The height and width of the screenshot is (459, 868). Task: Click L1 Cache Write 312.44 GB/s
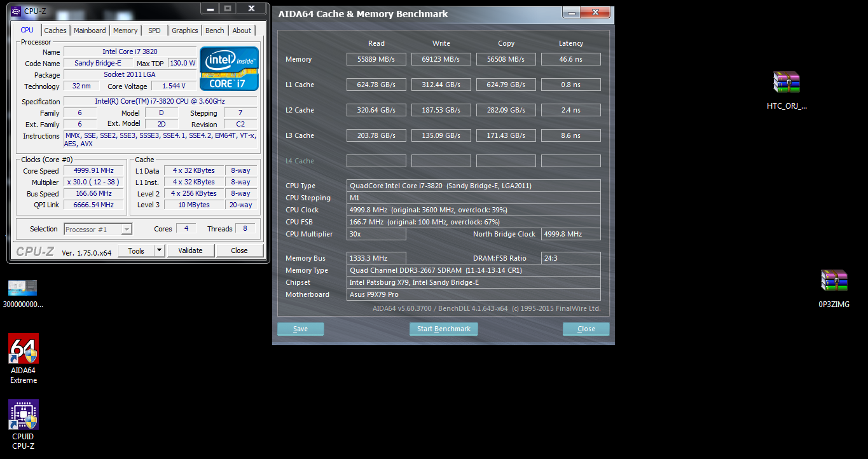coord(441,85)
